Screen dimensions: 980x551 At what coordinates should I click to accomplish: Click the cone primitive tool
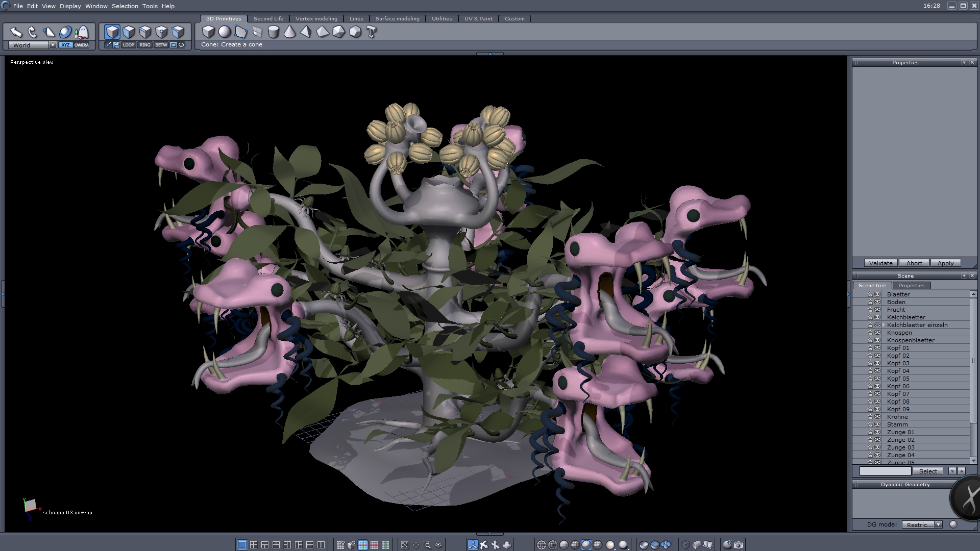coord(289,32)
